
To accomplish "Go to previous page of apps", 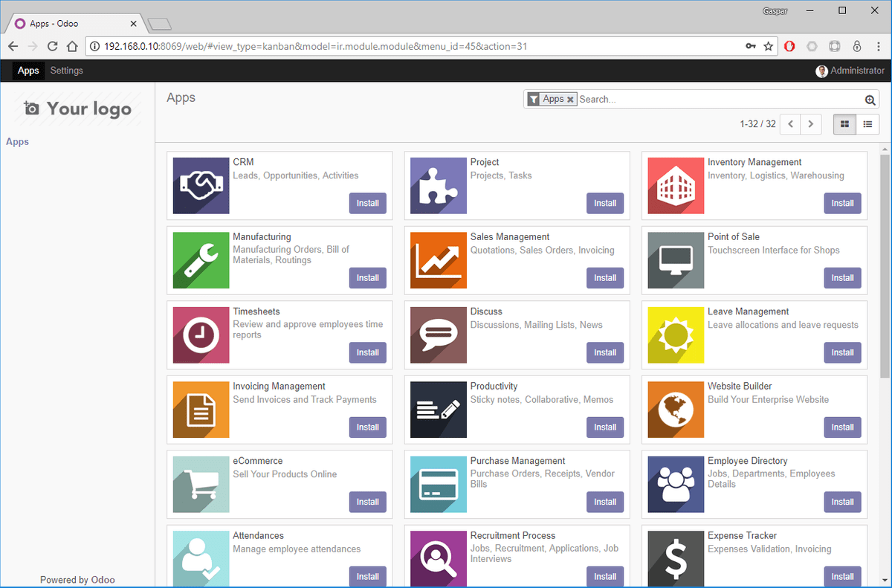I will pos(790,124).
